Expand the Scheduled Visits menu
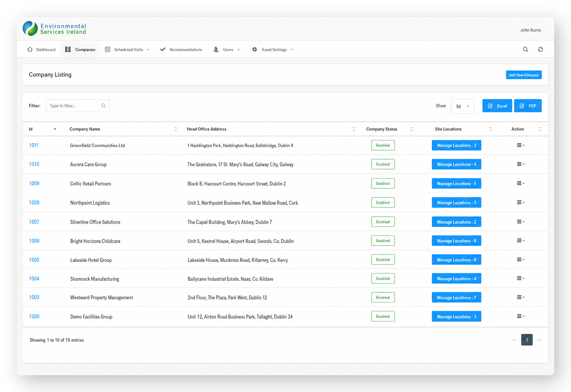The width and height of the screenshot is (571, 392). click(127, 49)
